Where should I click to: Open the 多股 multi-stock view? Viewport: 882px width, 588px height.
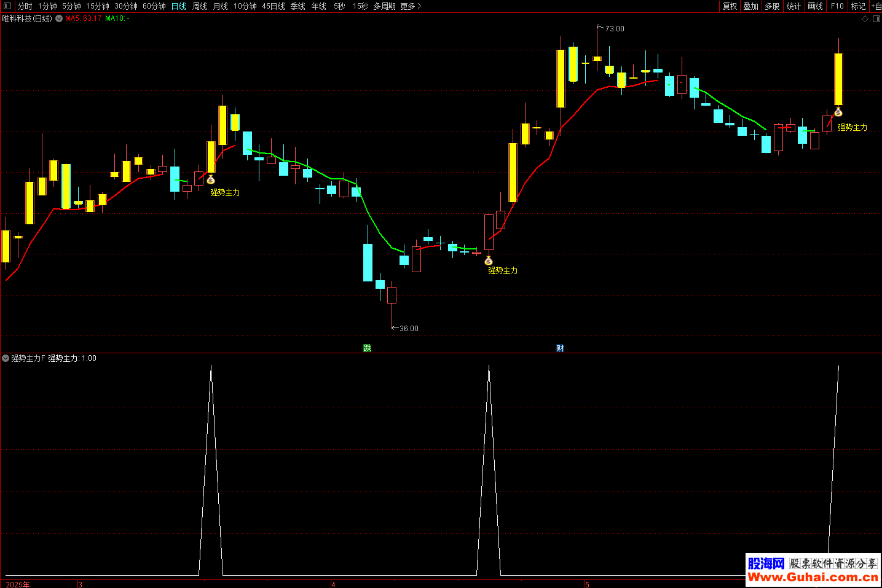click(772, 6)
